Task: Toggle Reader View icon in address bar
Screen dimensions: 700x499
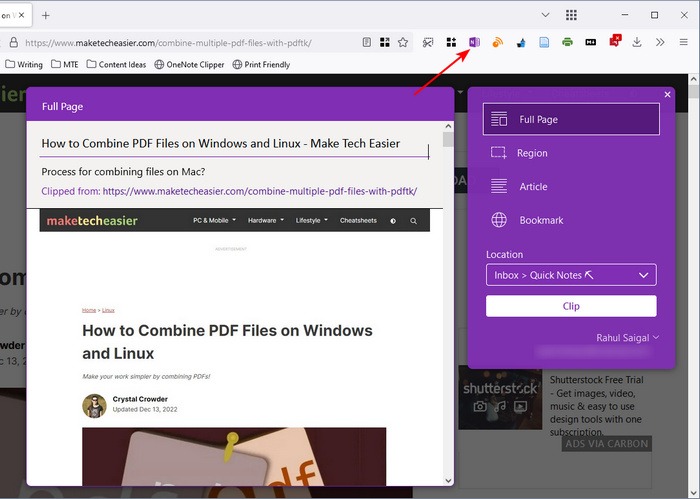Action: tap(367, 42)
